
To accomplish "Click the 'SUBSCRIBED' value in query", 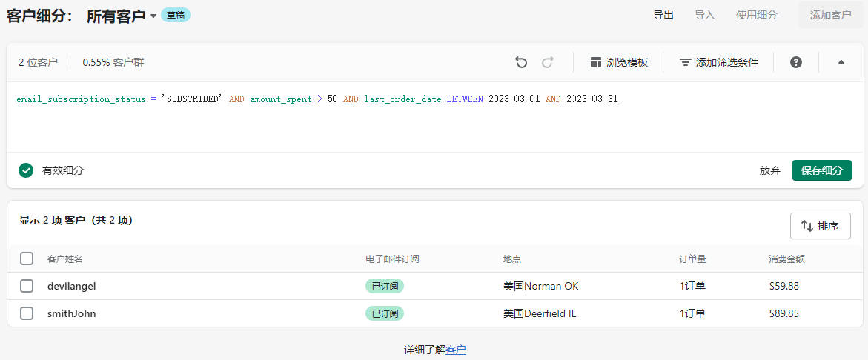I will [x=192, y=99].
